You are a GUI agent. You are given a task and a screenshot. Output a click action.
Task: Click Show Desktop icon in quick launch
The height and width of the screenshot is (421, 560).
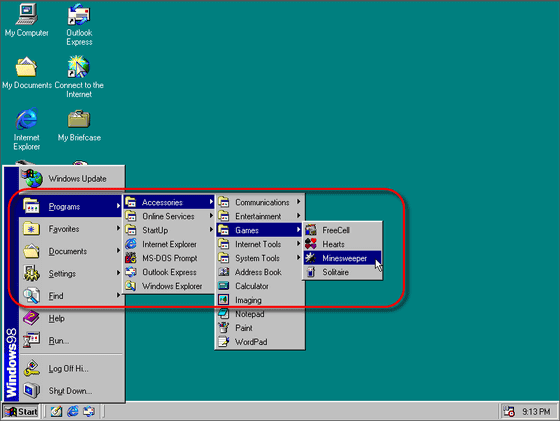pos(56,411)
